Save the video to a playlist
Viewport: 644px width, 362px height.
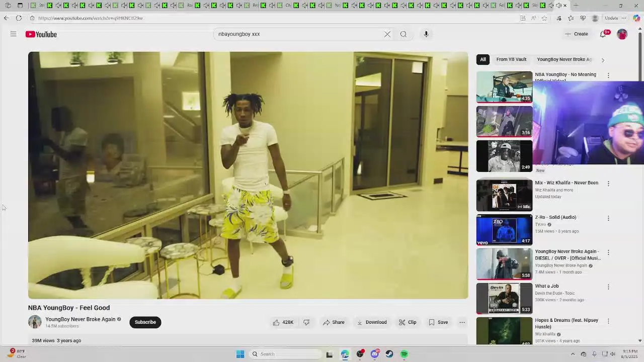438,322
